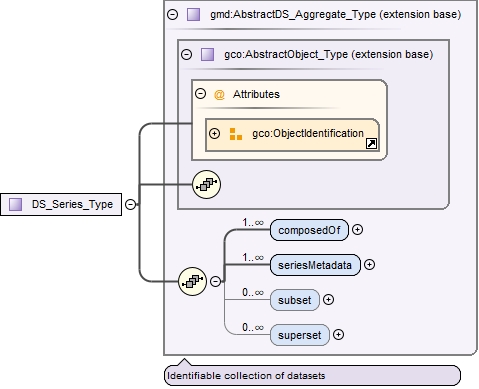Click the purple square icon beside gco:AbstractObject_Type
This screenshot has height=389, width=479.
[207, 54]
